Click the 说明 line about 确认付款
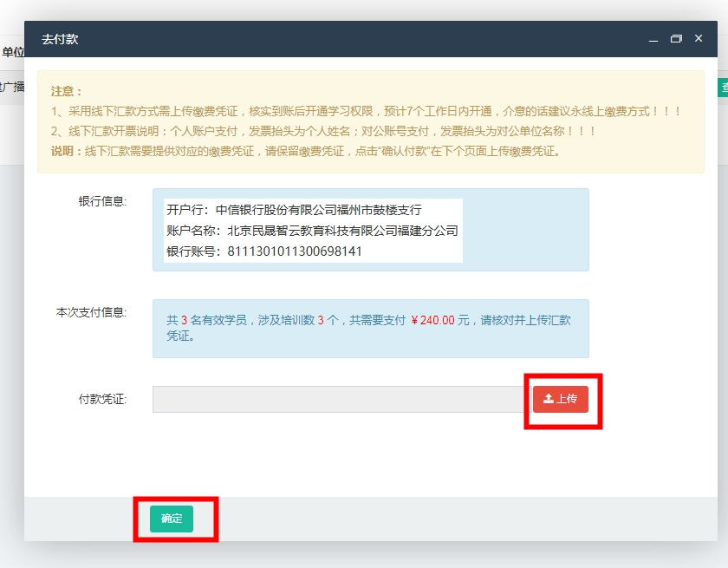Screen dimensions: 728x568 [305, 151]
